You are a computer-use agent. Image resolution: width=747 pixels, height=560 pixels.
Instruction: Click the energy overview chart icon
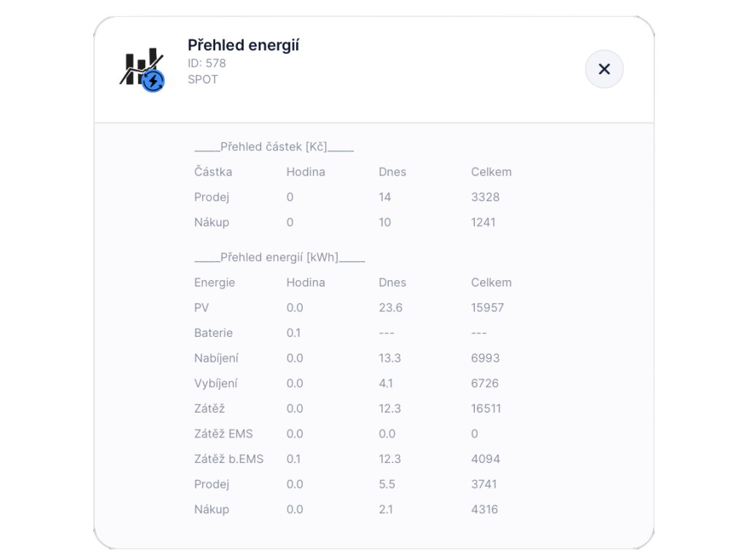[142, 69]
